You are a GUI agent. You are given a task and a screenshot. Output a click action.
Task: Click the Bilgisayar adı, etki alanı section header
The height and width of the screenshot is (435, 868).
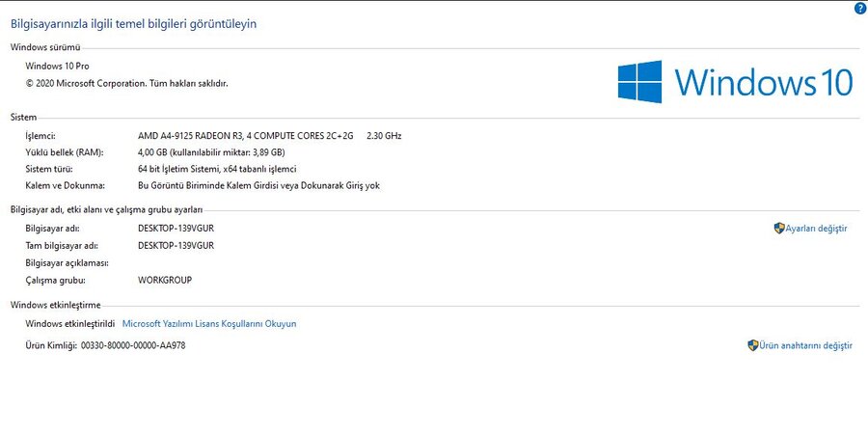[x=106, y=209]
